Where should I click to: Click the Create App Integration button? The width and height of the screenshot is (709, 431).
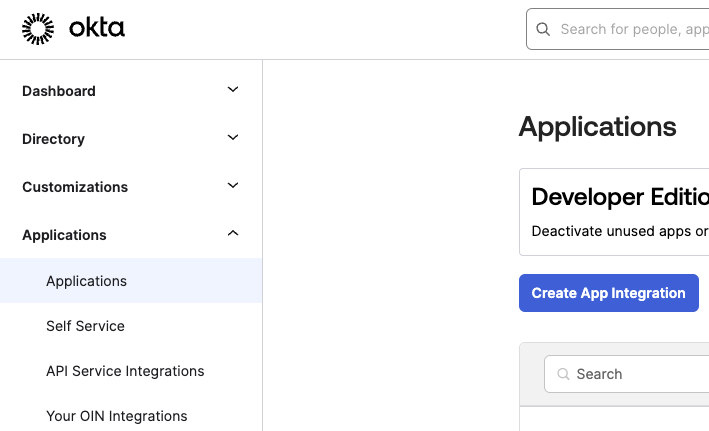[609, 293]
